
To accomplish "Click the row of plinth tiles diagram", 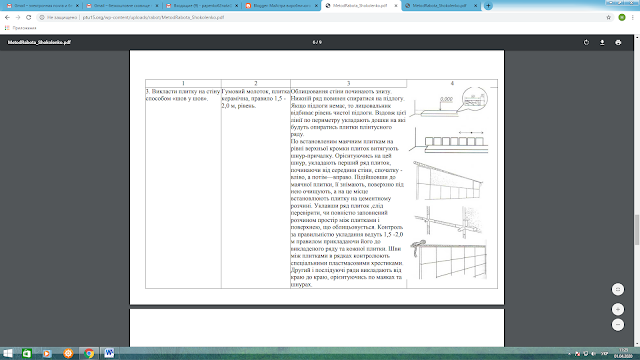I will click(x=449, y=141).
